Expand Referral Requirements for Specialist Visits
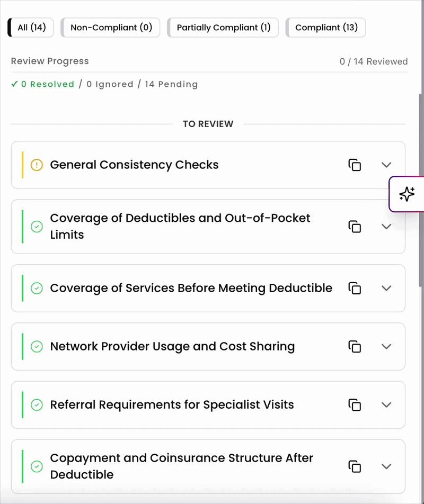 pyautogui.click(x=386, y=404)
